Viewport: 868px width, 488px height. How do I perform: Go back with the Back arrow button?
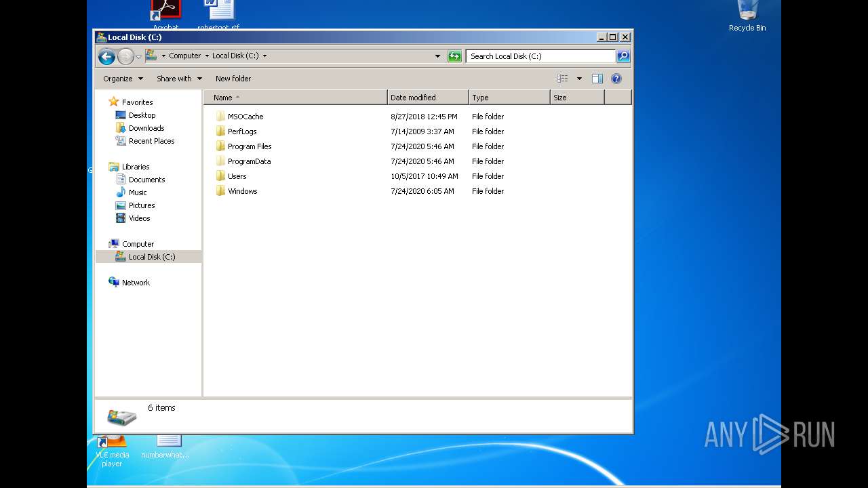tap(106, 56)
